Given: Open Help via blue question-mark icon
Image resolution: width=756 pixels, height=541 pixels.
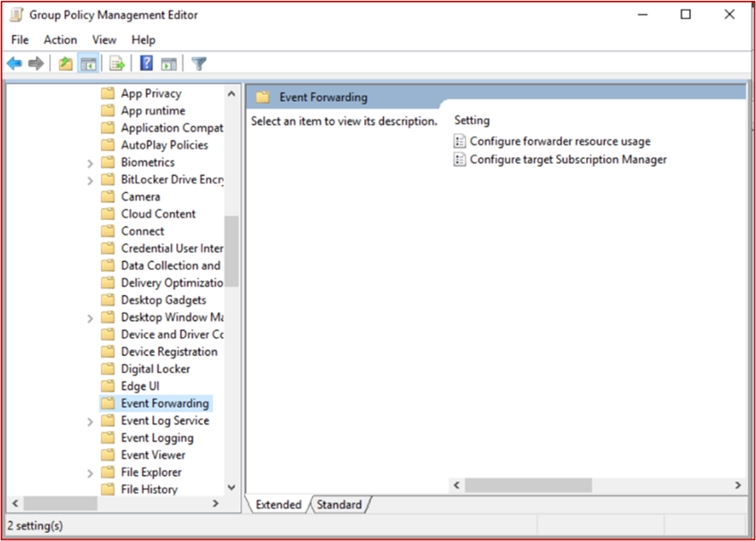Looking at the screenshot, I should pyautogui.click(x=146, y=63).
